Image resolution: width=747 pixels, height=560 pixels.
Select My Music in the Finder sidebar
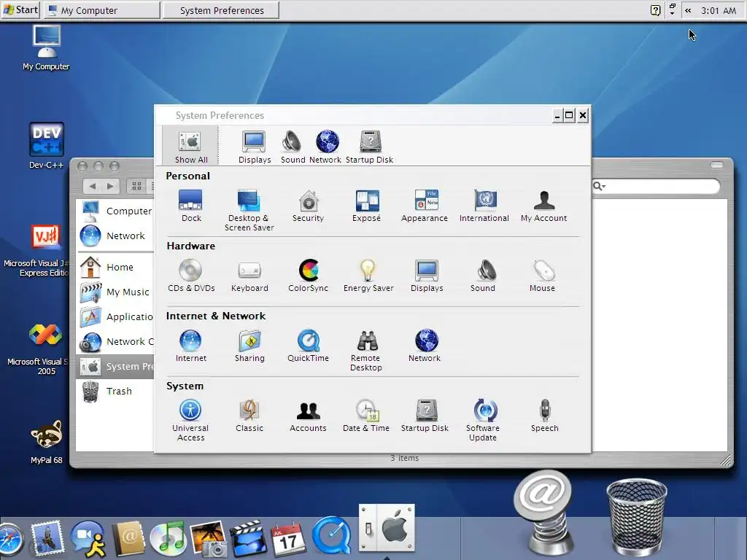click(116, 292)
